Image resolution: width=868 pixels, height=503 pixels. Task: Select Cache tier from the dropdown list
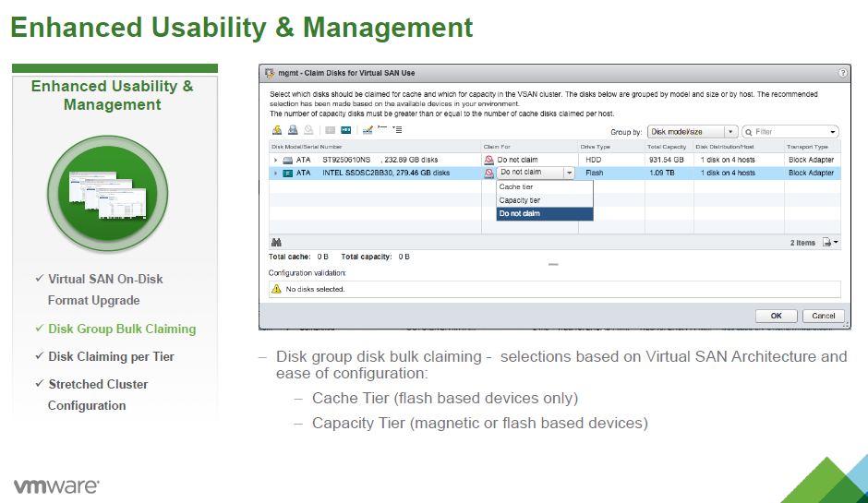(515, 186)
